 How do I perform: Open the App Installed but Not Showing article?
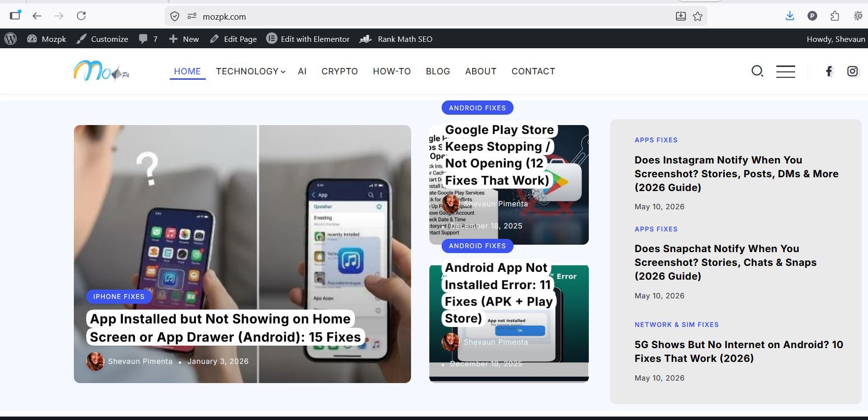[225, 328]
